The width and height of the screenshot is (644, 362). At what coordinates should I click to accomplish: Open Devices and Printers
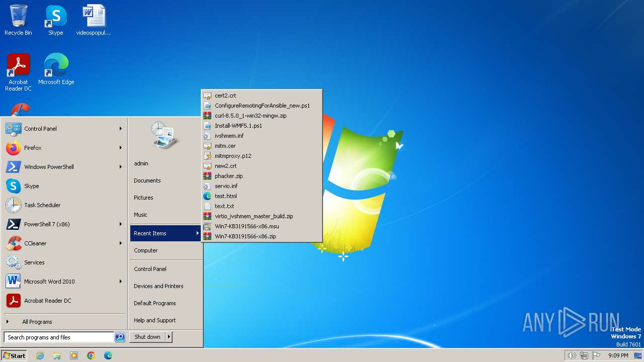[x=165, y=286]
